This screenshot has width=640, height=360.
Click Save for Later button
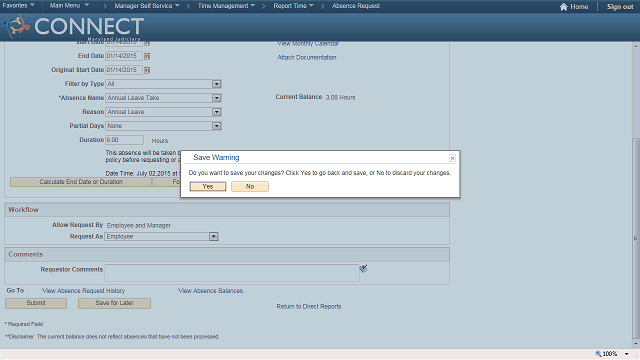[114, 303]
